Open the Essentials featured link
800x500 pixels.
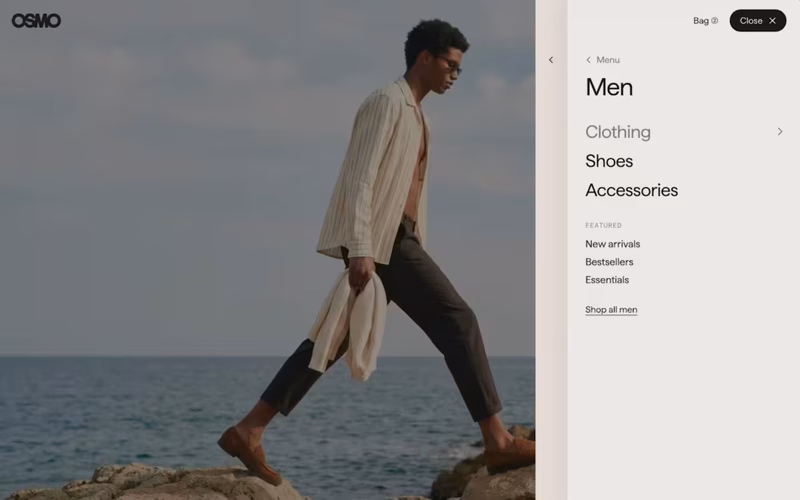click(607, 280)
